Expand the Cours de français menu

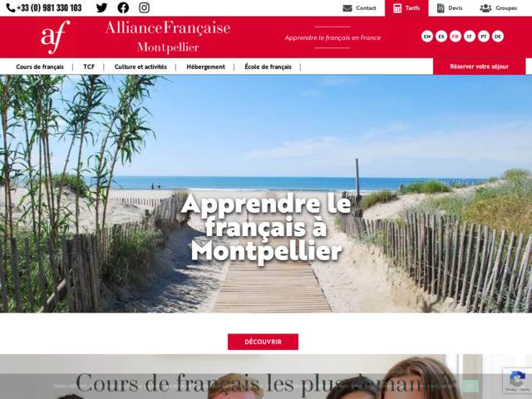pos(40,66)
